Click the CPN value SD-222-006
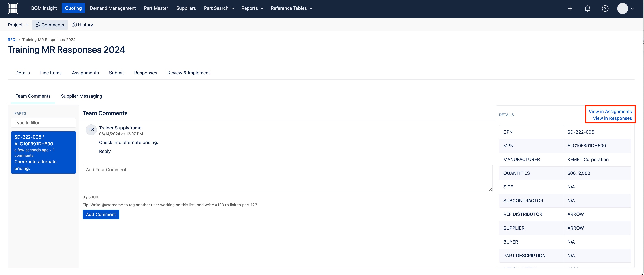The height and width of the screenshot is (275, 644). (x=581, y=132)
